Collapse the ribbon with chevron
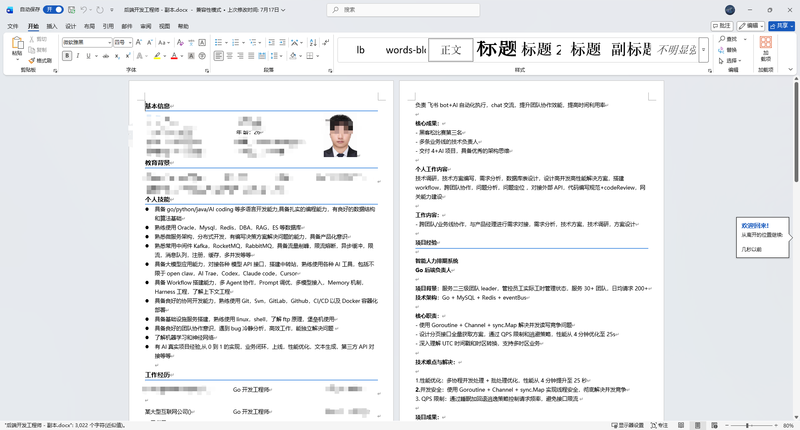 coord(790,69)
